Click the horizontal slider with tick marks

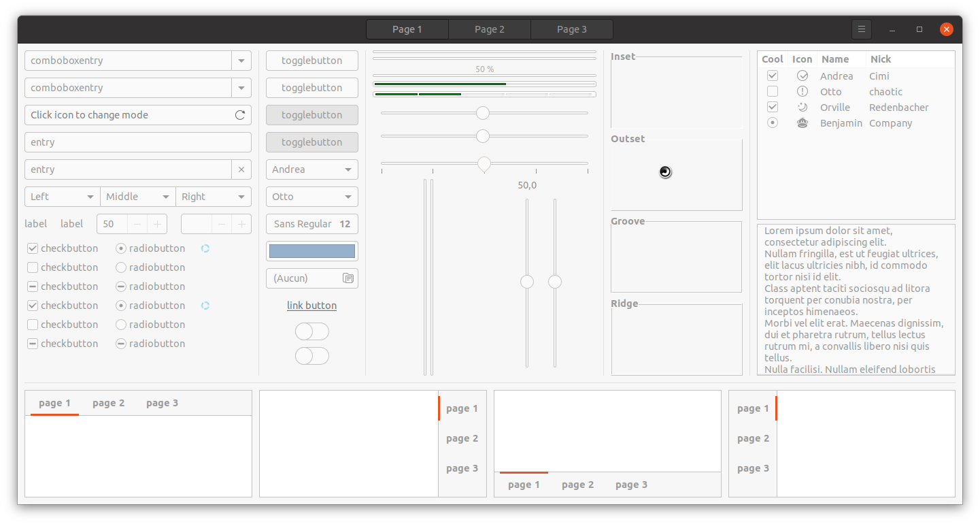coord(484,164)
